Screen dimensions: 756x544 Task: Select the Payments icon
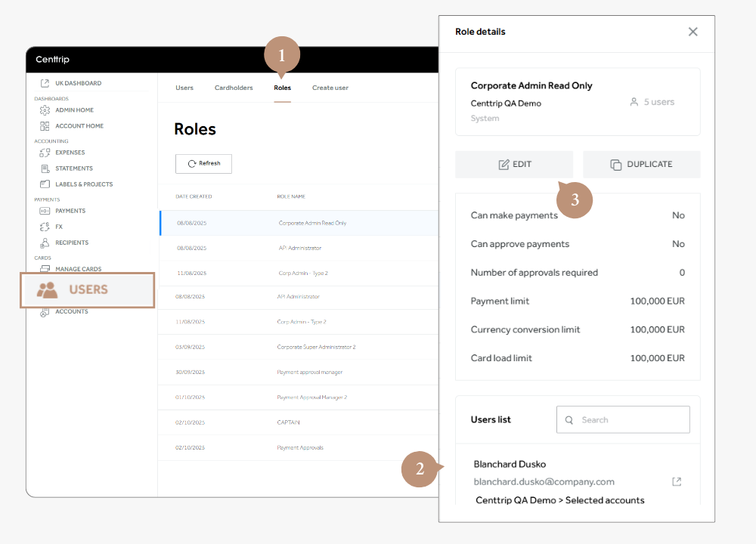tap(45, 210)
